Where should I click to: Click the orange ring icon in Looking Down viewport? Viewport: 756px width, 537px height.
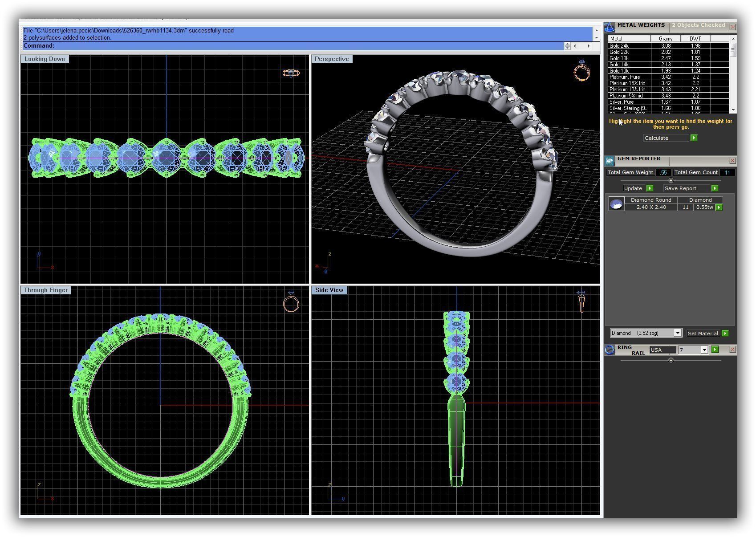click(x=291, y=73)
